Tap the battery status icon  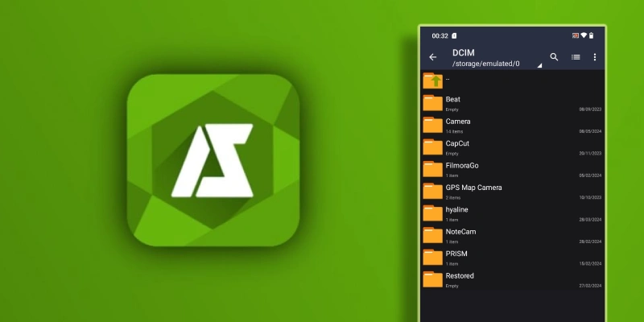click(x=592, y=35)
